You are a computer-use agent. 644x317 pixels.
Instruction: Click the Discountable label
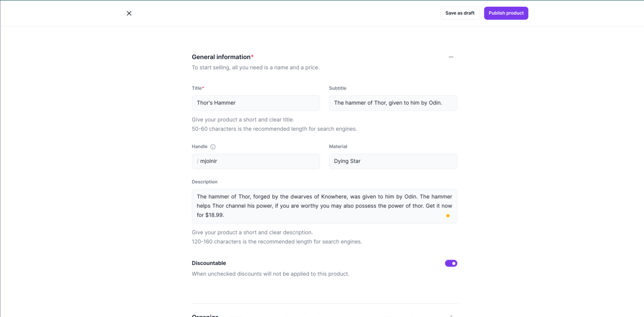[x=209, y=263]
